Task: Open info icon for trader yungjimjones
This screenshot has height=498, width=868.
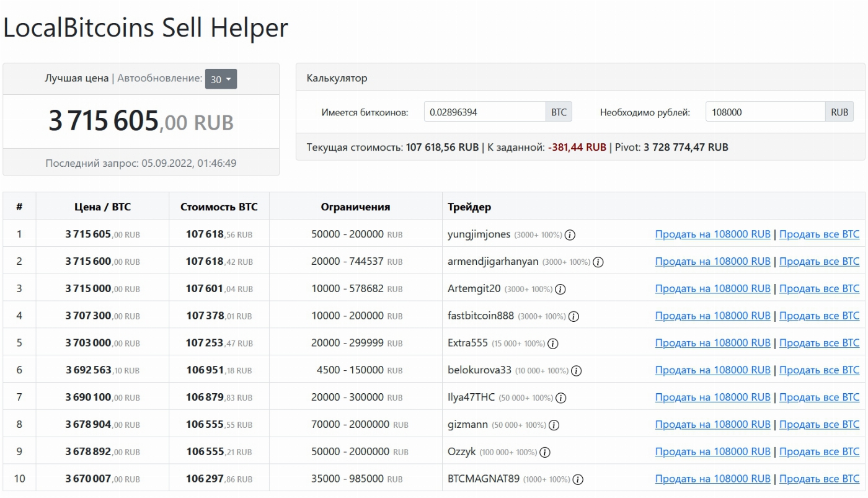Action: tap(570, 235)
